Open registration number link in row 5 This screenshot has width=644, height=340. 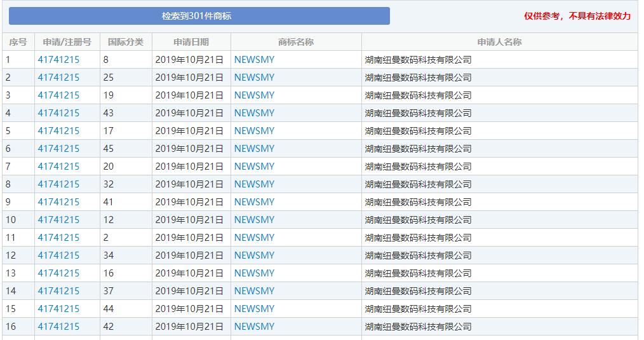(58, 131)
